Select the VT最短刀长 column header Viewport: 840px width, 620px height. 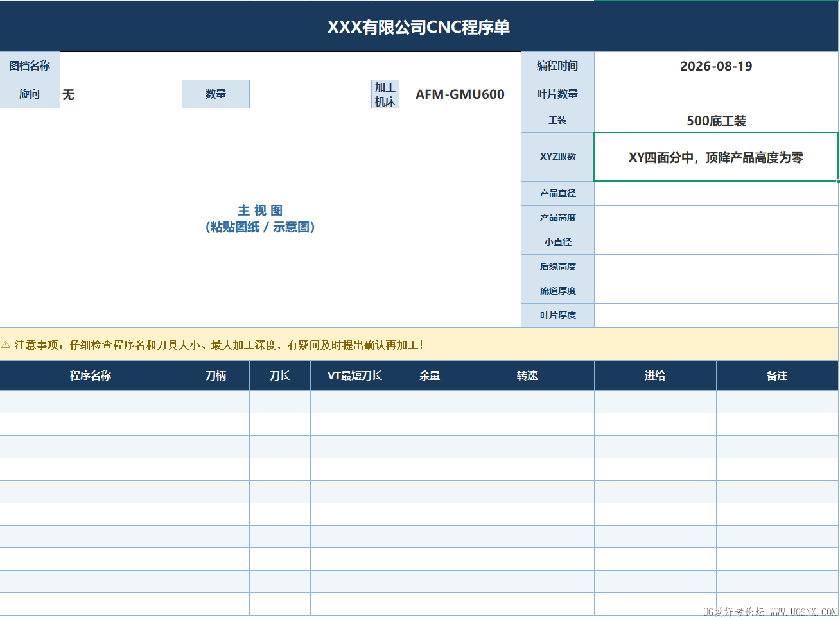tap(354, 375)
